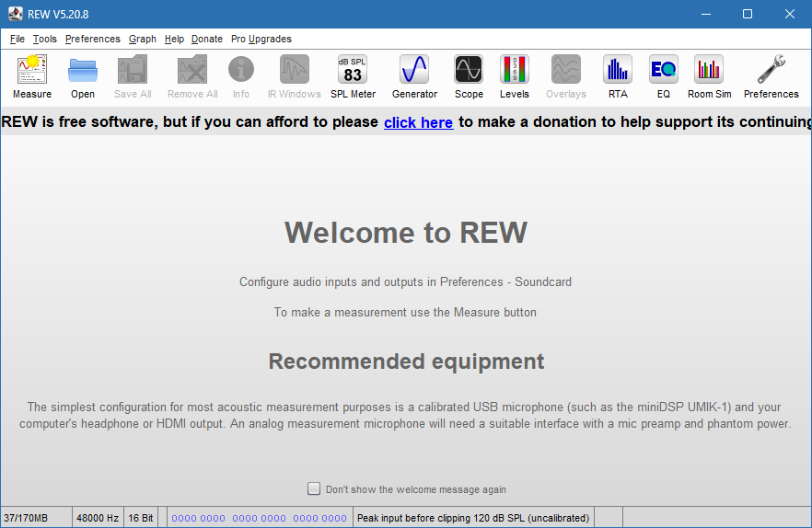Open the Help menu

pyautogui.click(x=174, y=39)
